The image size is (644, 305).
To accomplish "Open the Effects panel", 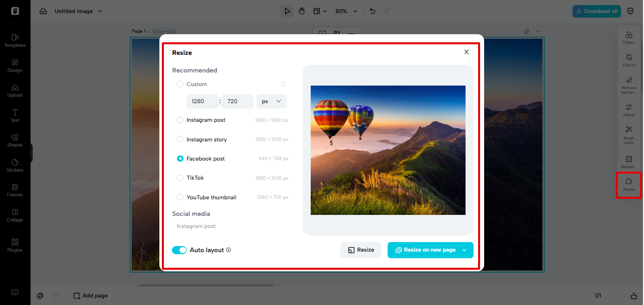I will 628,61.
